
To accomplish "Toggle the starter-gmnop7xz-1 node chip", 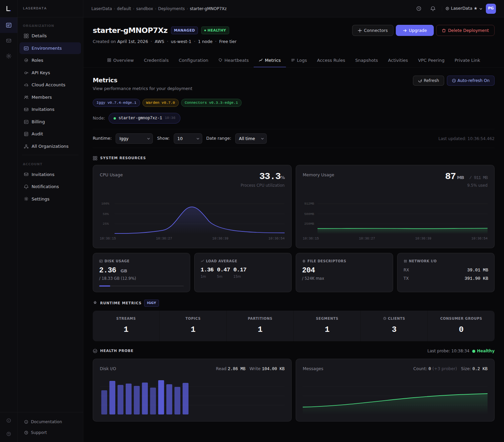I will pos(144,118).
